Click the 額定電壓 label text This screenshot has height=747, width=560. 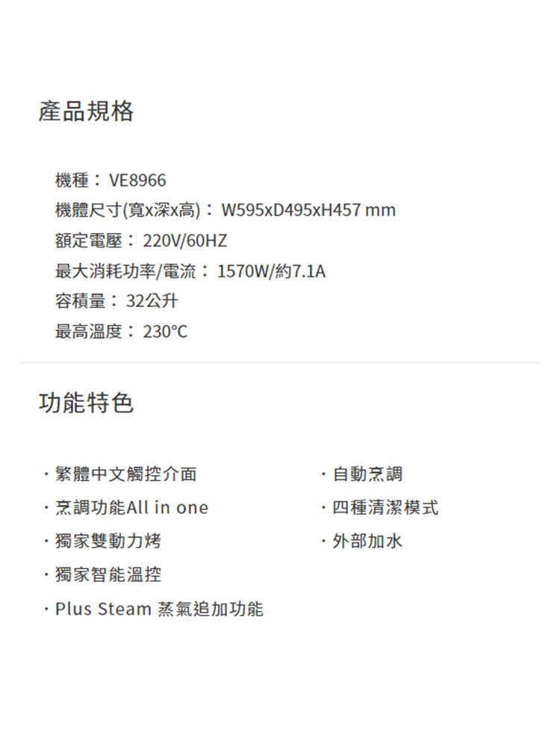tap(89, 241)
